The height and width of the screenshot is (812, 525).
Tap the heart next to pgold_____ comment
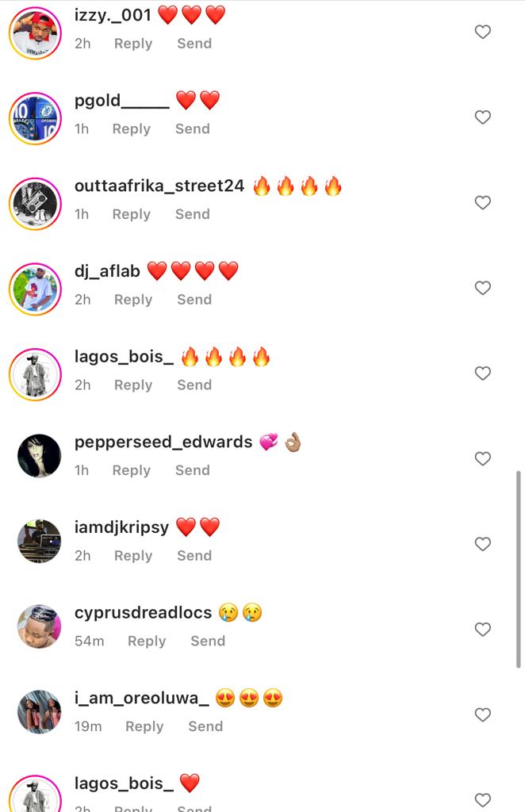(x=482, y=117)
